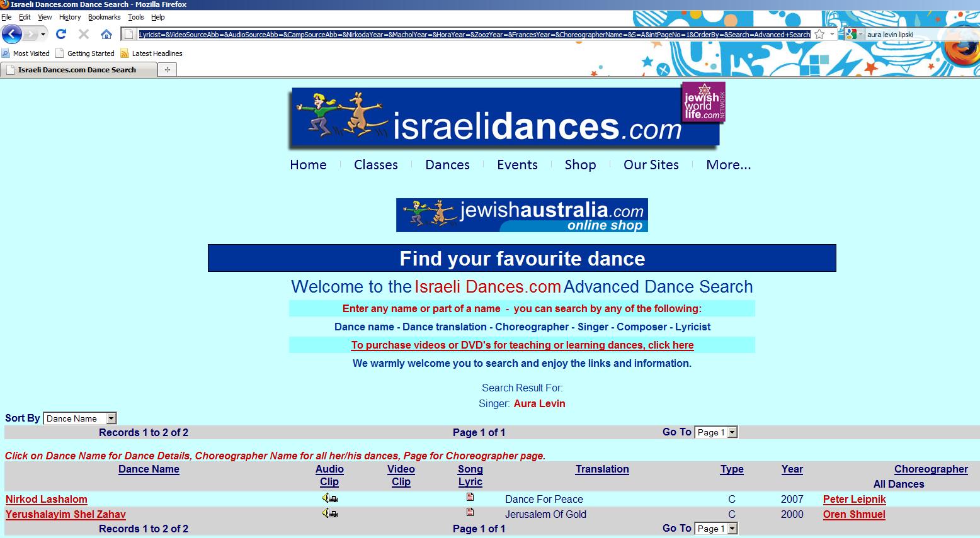Open the Our Sites navigation link
980x538 pixels.
[651, 165]
